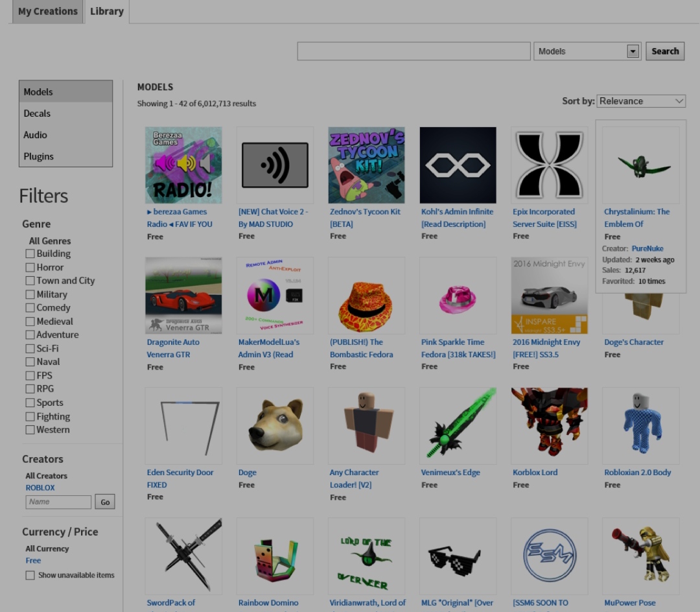Click the All Currency filter
700x612 pixels.
tap(47, 548)
